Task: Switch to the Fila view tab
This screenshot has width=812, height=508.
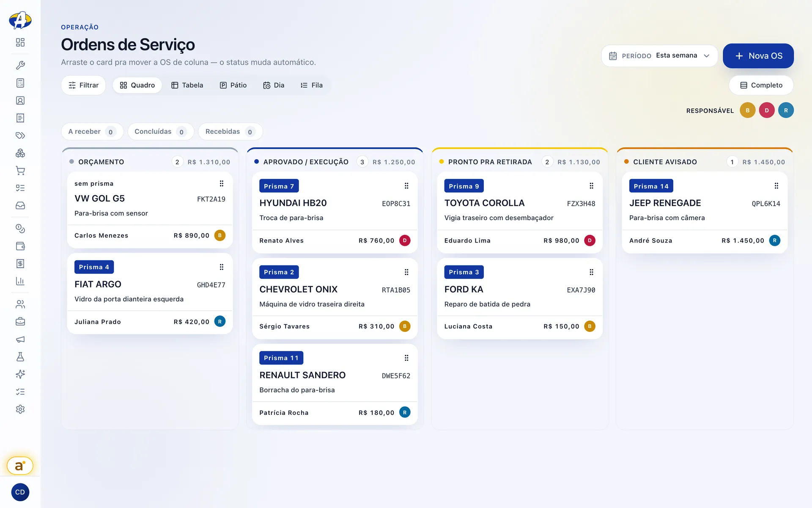Action: tap(312, 86)
